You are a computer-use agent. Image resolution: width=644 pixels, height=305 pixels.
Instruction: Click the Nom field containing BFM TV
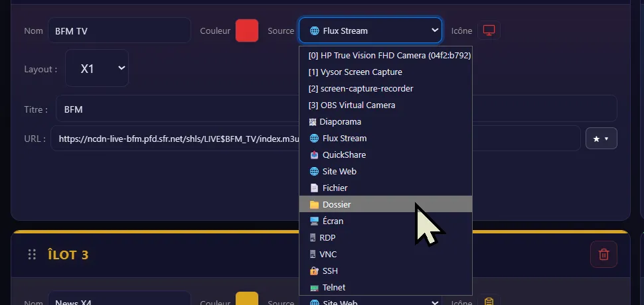pyautogui.click(x=120, y=30)
